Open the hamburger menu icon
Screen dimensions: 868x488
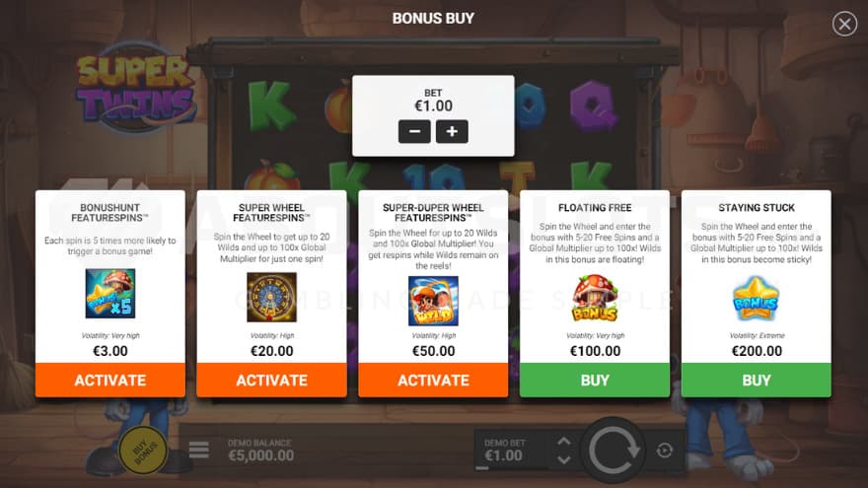(x=198, y=450)
